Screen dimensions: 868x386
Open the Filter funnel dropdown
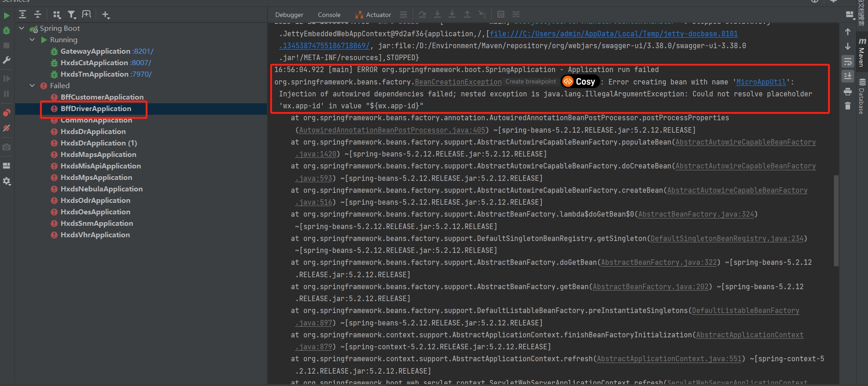[x=72, y=15]
